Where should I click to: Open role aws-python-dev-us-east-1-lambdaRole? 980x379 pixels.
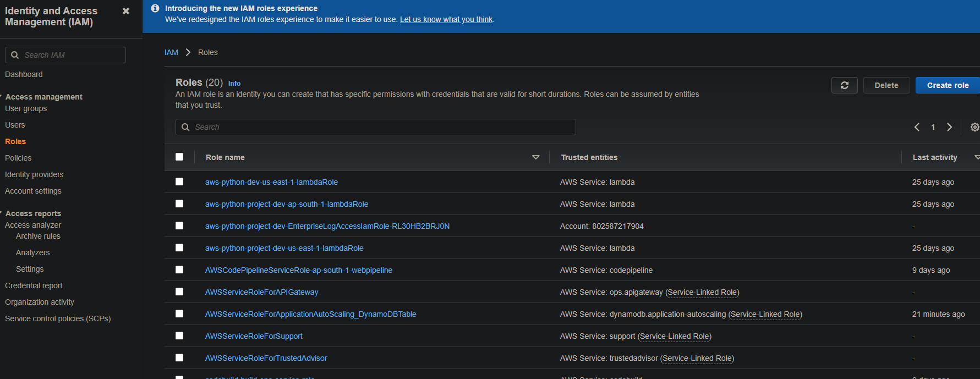pyautogui.click(x=271, y=182)
